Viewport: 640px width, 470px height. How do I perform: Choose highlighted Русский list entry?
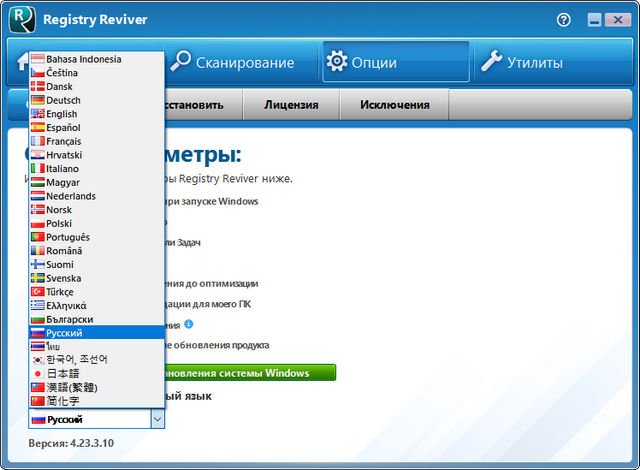[64, 332]
